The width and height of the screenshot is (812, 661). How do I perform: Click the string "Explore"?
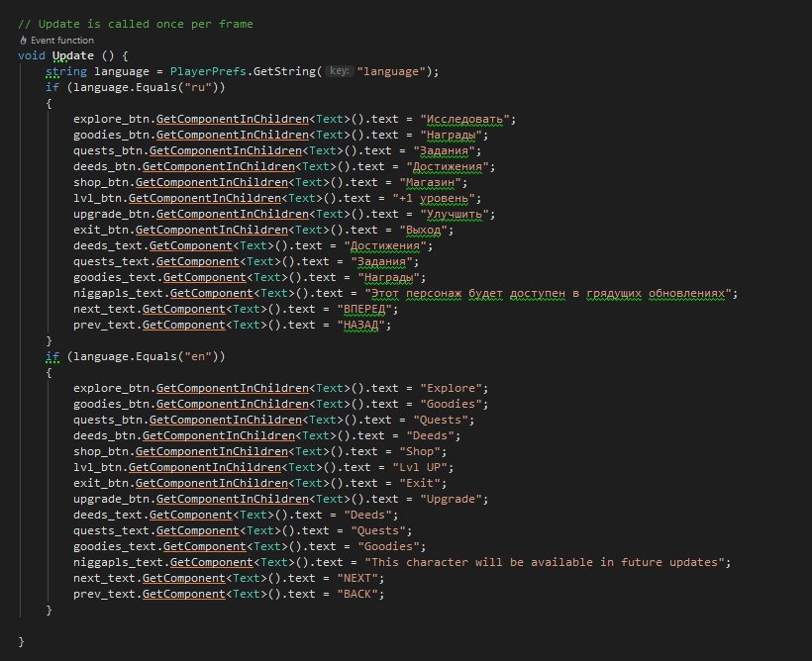click(451, 388)
